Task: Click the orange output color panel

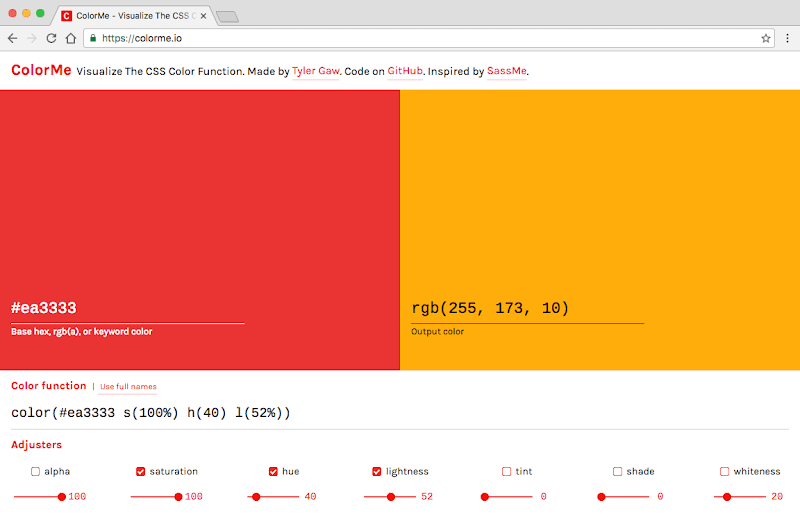Action: (x=600, y=230)
